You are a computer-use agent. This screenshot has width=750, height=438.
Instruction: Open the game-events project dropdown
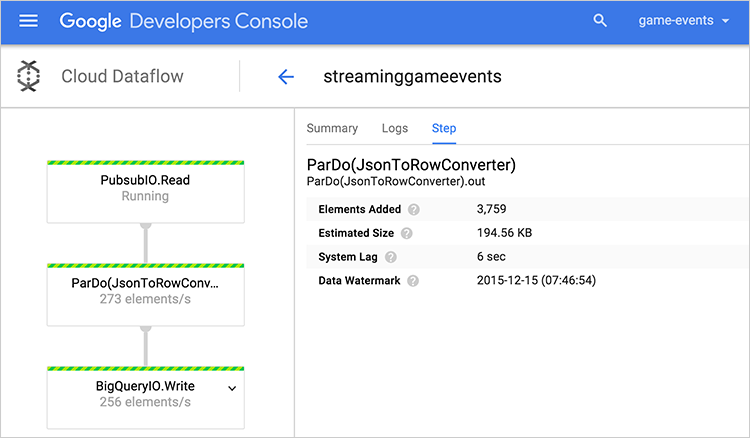pos(684,21)
